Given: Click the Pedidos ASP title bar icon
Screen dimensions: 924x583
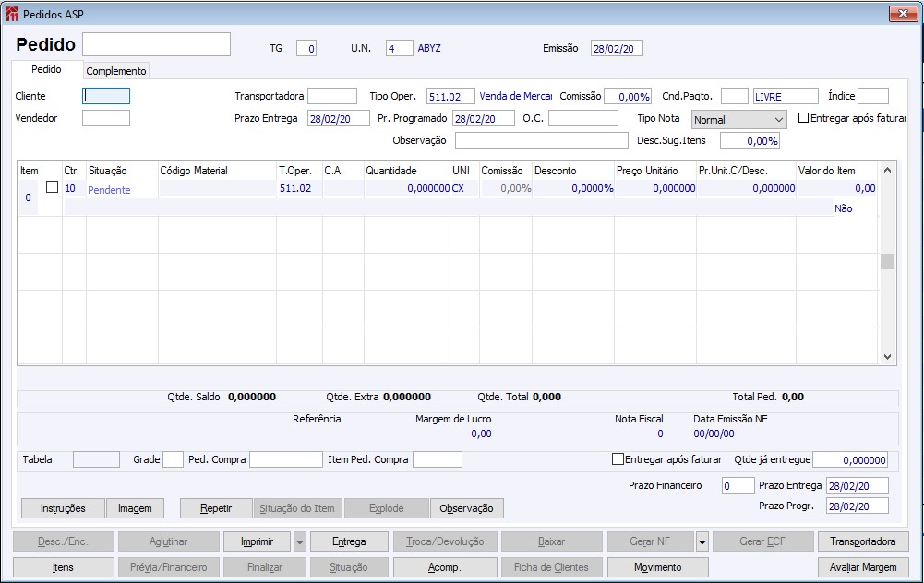Looking at the screenshot, I should (11, 13).
